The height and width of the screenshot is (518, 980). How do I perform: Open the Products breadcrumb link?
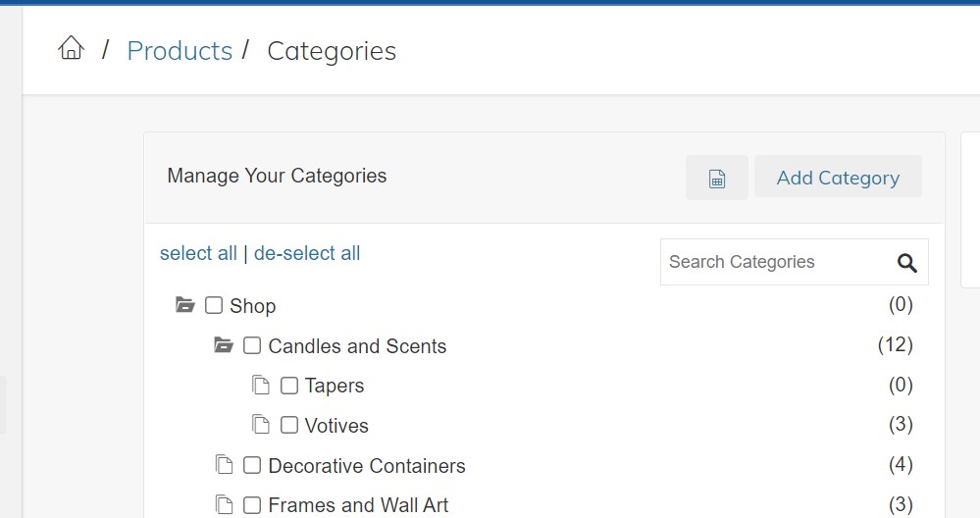click(180, 51)
